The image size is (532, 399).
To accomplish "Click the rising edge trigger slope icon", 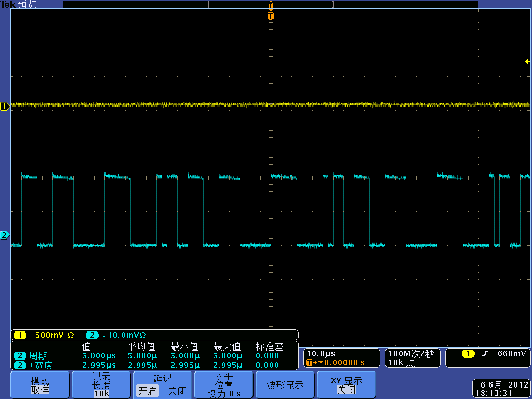I will coord(485,354).
